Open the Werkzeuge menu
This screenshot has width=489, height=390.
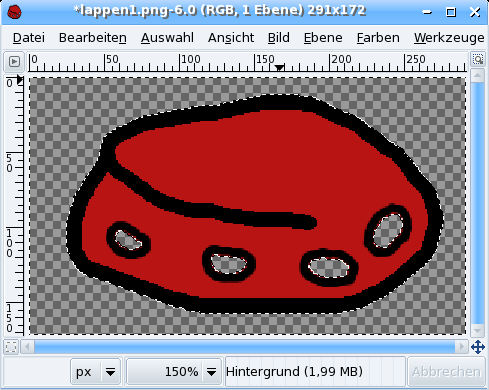tap(449, 38)
